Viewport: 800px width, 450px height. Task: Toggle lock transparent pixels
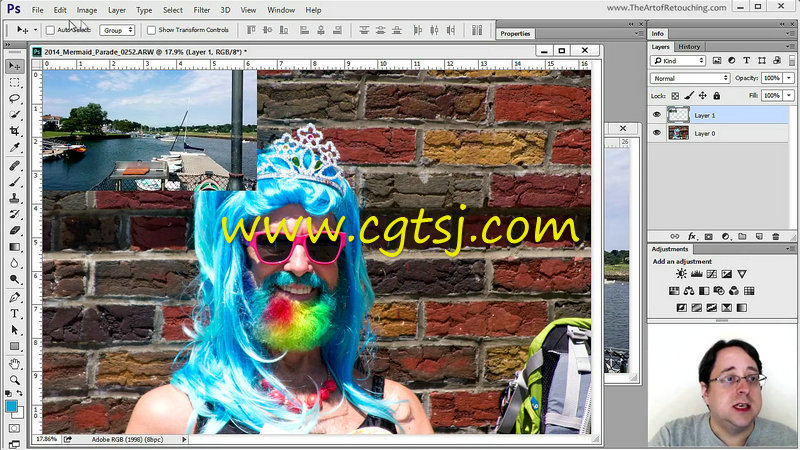[x=675, y=96]
